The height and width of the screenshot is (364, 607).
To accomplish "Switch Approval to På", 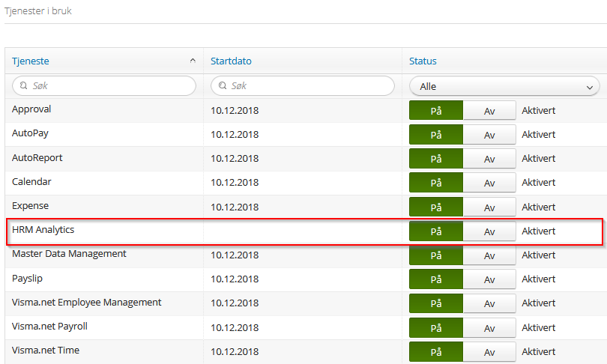I will click(436, 111).
